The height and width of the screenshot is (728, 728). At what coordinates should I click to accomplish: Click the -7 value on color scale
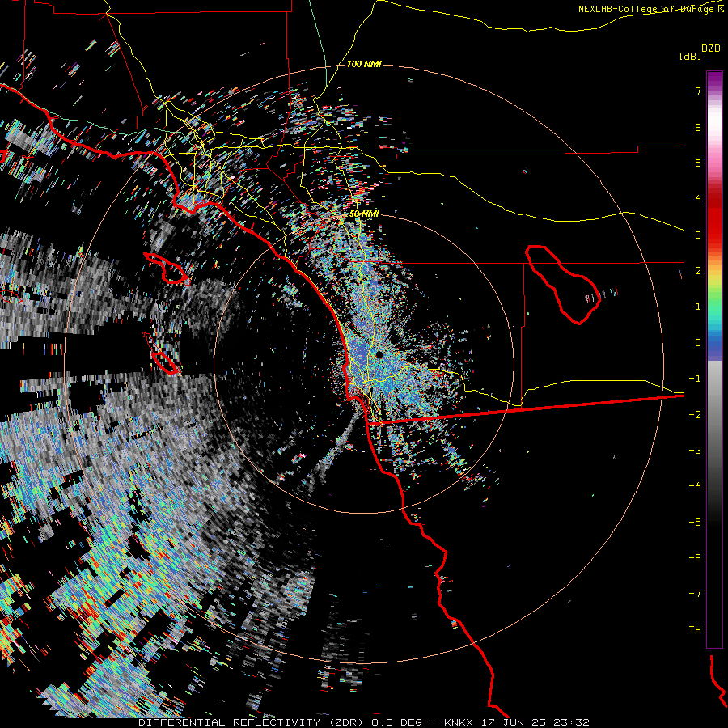(695, 594)
